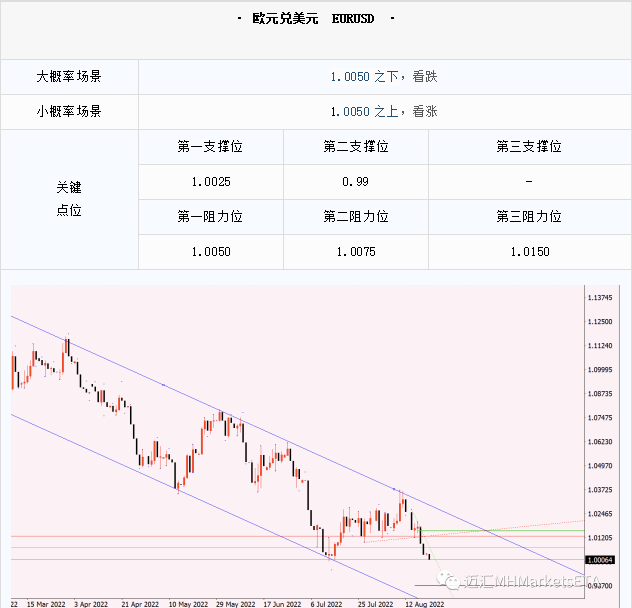Click the 1.03725 price axis label
The height and width of the screenshot is (608, 632).
(x=600, y=490)
